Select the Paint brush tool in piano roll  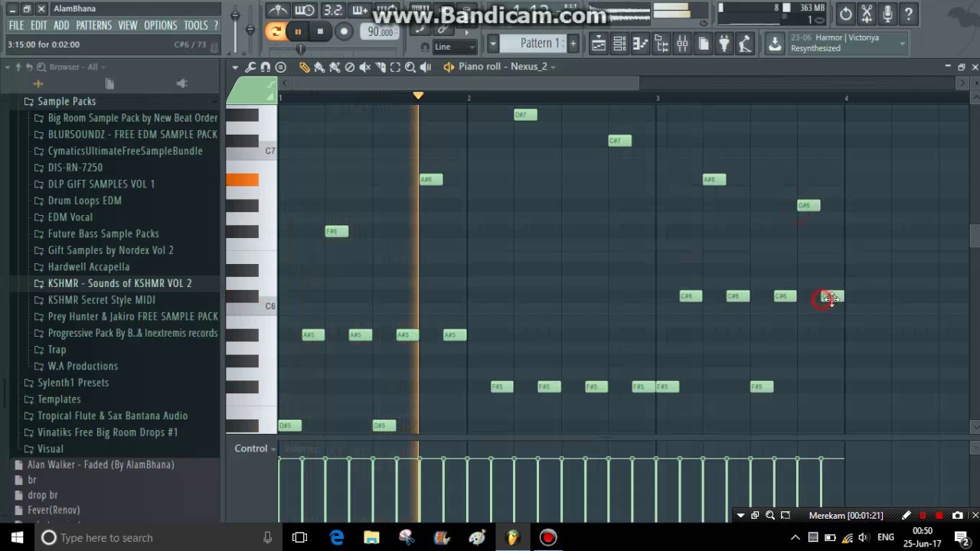click(x=319, y=67)
